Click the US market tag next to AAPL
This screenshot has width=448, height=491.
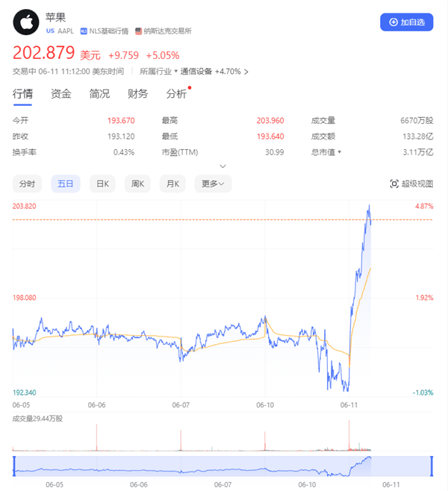pyautogui.click(x=50, y=31)
